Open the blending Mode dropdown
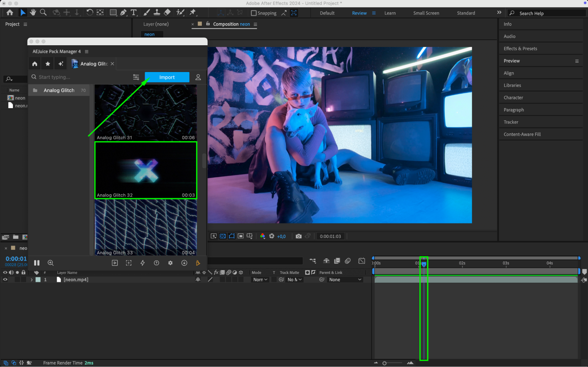Image resolution: width=588 pixels, height=367 pixels. (x=260, y=280)
